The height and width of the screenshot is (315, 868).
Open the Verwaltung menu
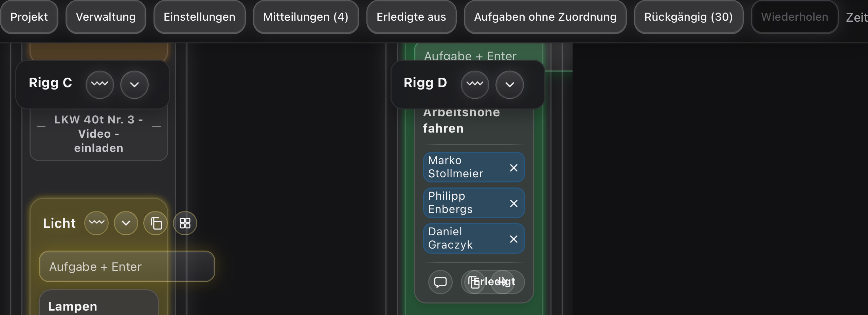[106, 17]
